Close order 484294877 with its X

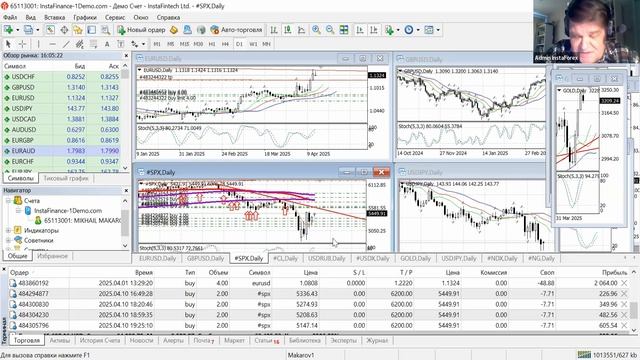(624, 293)
